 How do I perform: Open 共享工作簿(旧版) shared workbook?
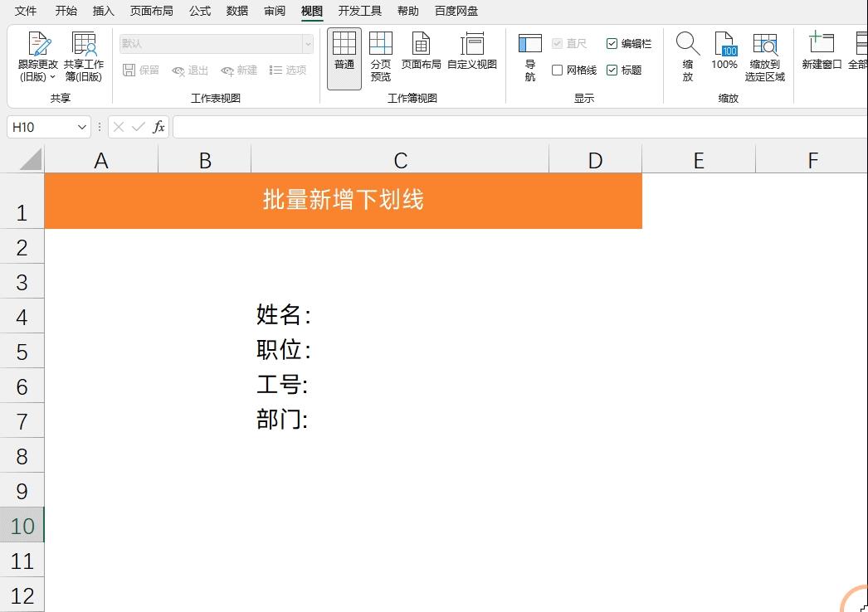[84, 54]
